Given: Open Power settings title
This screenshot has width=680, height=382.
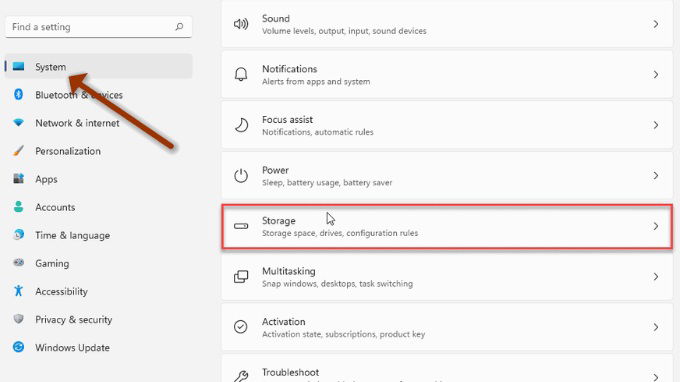Looking at the screenshot, I should [275, 170].
